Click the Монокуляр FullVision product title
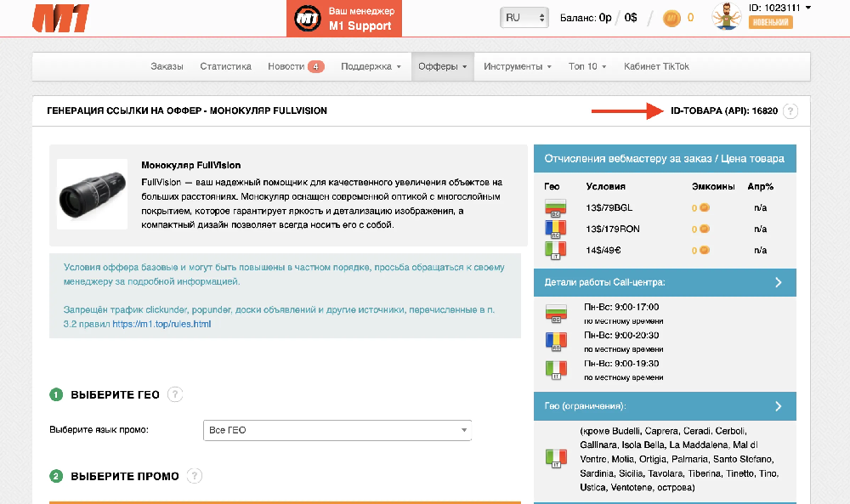The image size is (850, 504). click(190, 165)
